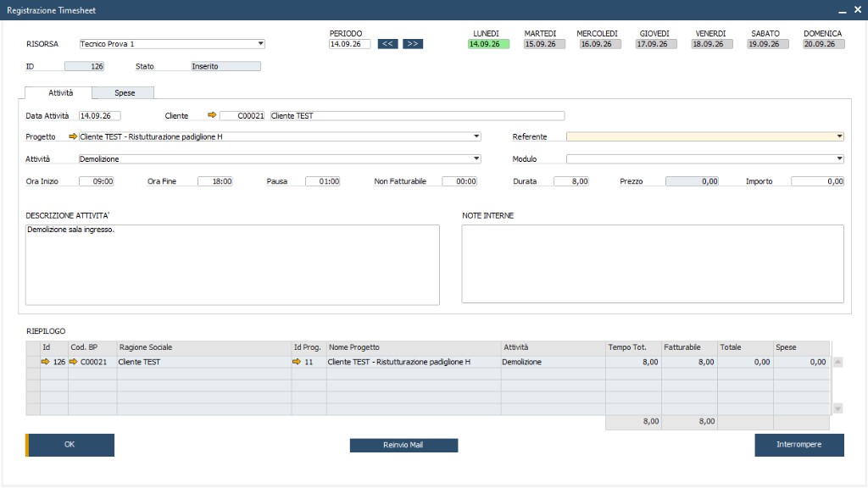Screen dimensions: 868x488
Task: Click the Ragione Sociale column header
Action: point(203,347)
